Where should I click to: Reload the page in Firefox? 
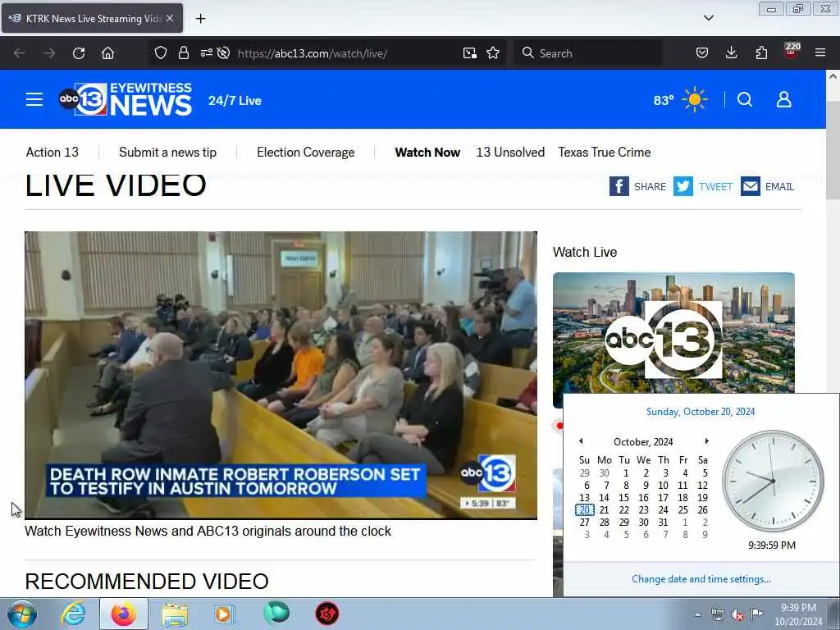[79, 53]
